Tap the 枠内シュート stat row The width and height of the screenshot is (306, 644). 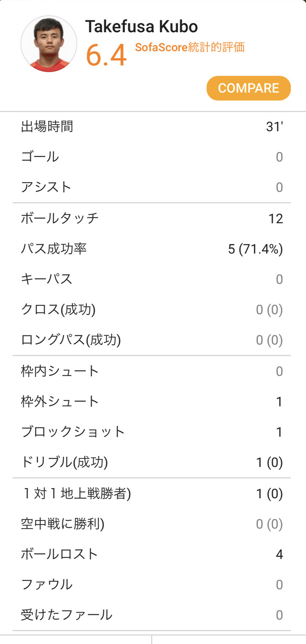pos(152,371)
